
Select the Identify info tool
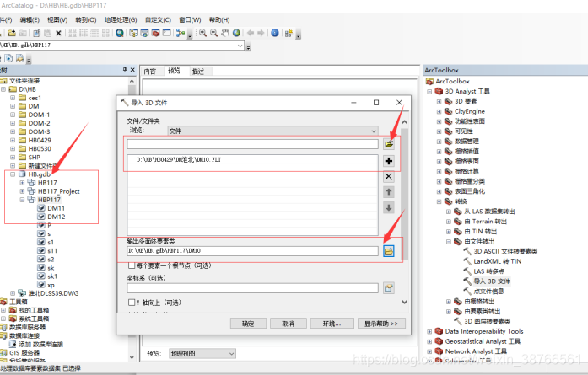[x=275, y=33]
